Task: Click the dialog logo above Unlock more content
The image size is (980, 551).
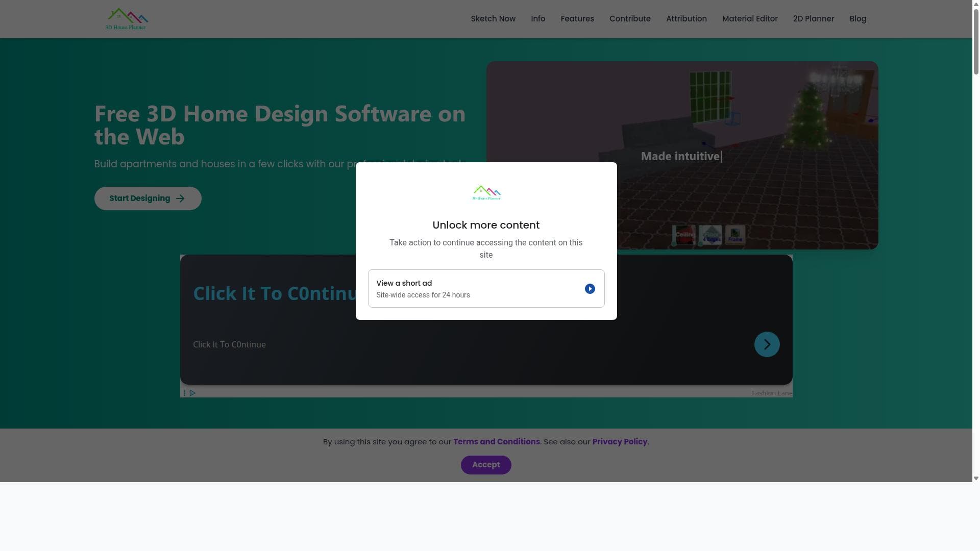Action: pyautogui.click(x=486, y=193)
